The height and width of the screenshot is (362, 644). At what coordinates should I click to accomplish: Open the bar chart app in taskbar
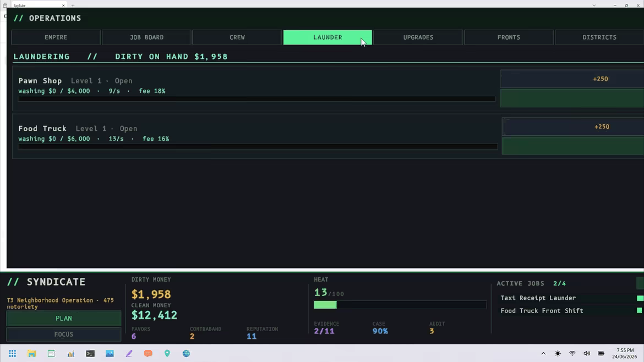71,353
